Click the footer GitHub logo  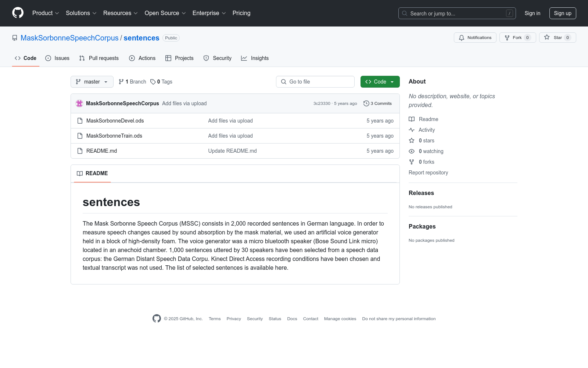[x=157, y=319]
